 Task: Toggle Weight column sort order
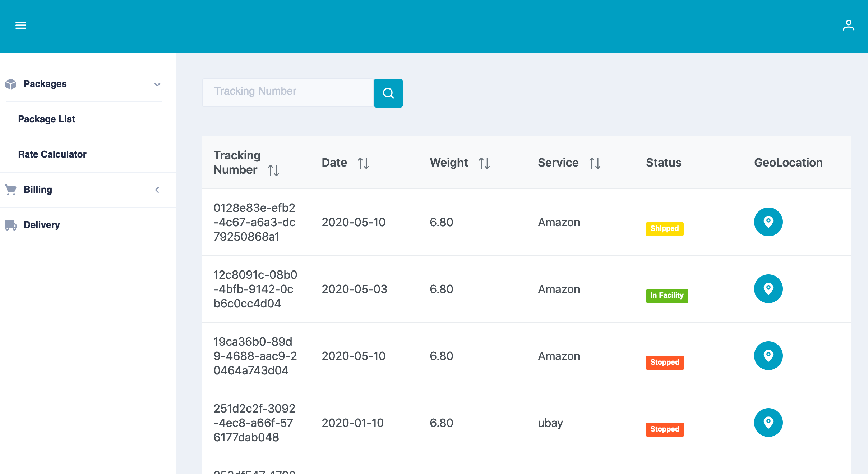pyautogui.click(x=484, y=163)
